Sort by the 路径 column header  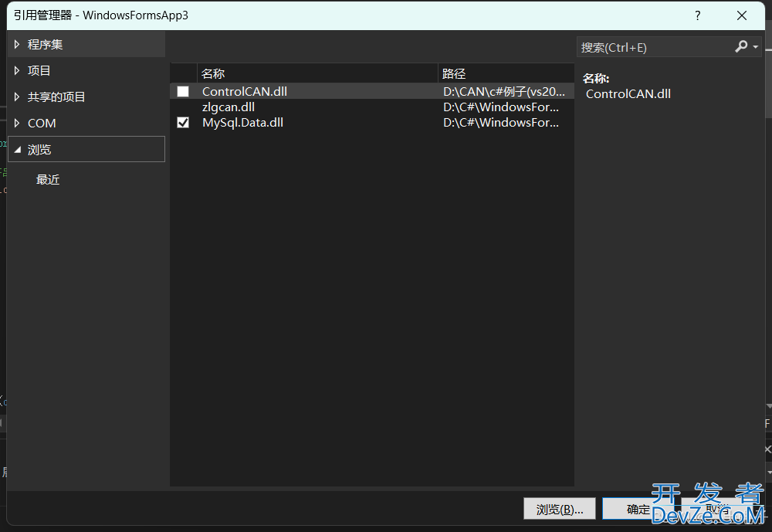(506, 73)
